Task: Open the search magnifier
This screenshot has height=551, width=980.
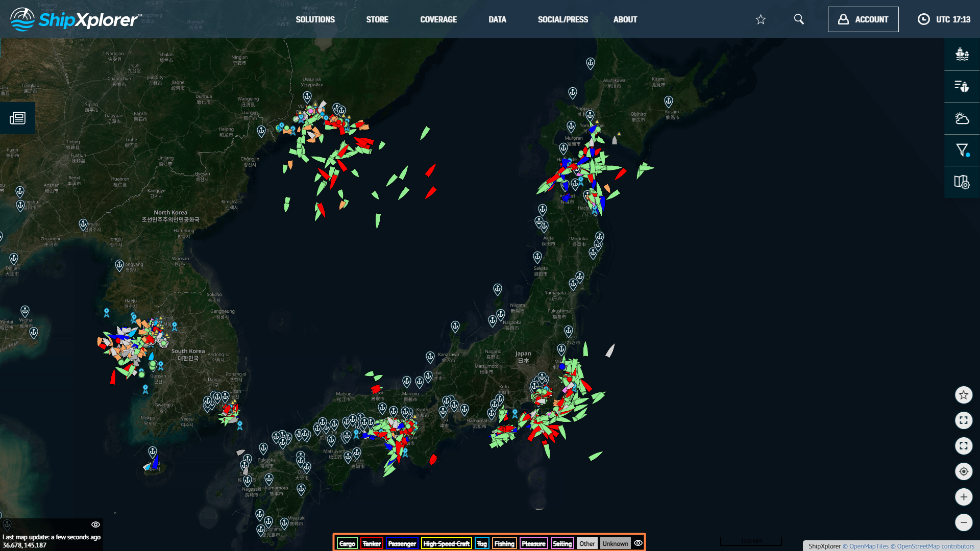Action: (799, 19)
